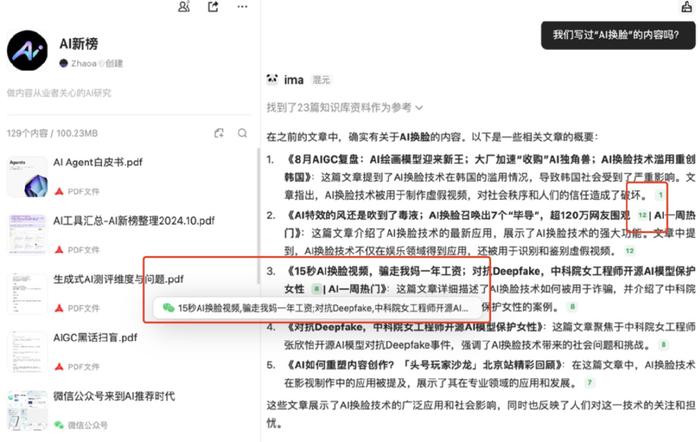Click the PDF icon under AIGC黑话扫盲

coord(59,367)
